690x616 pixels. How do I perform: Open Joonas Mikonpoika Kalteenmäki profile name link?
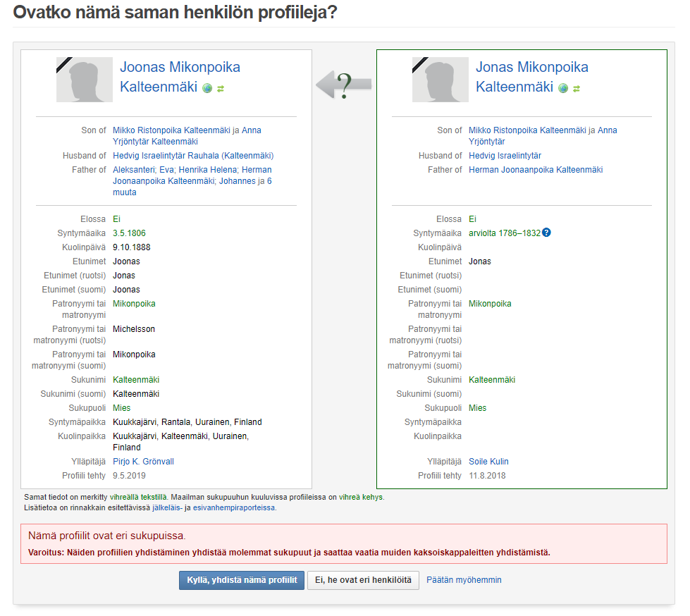(x=180, y=77)
